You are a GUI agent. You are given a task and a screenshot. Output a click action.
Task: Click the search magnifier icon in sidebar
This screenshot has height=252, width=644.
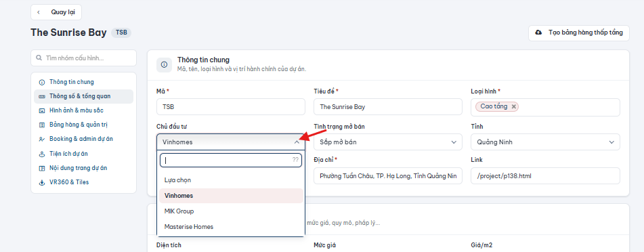pos(39,58)
